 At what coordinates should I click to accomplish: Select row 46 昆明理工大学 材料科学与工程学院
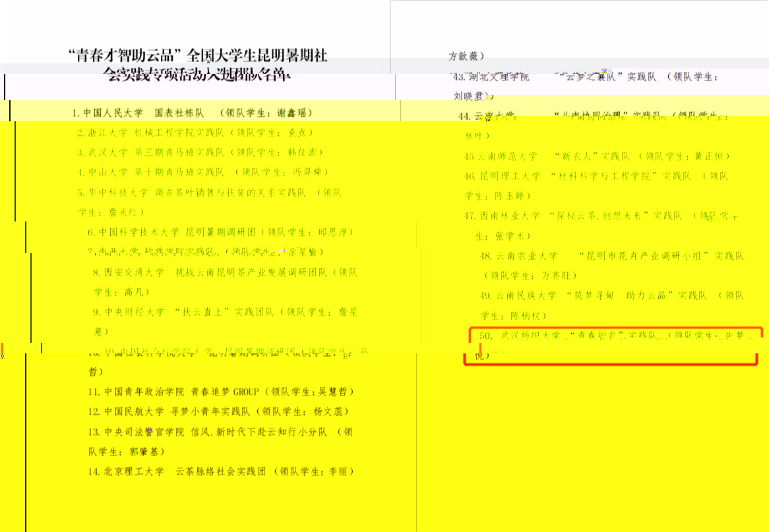pyautogui.click(x=596, y=186)
